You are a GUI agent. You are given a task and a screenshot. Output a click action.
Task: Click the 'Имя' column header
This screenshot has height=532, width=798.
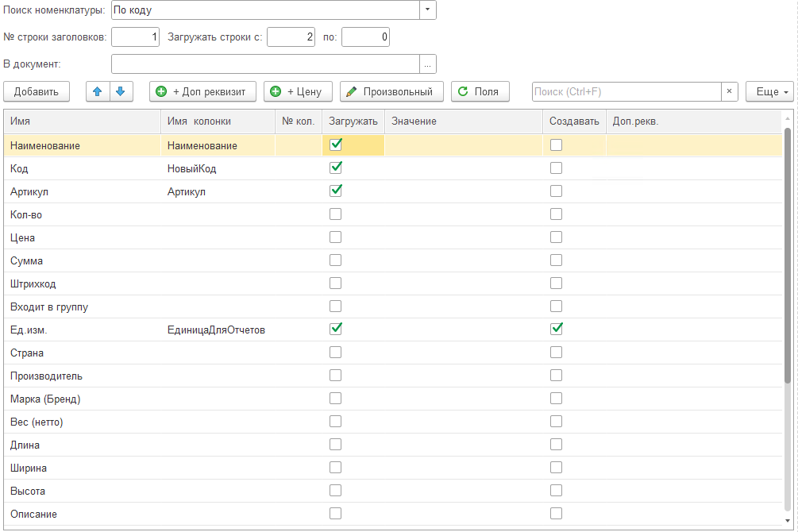click(83, 121)
